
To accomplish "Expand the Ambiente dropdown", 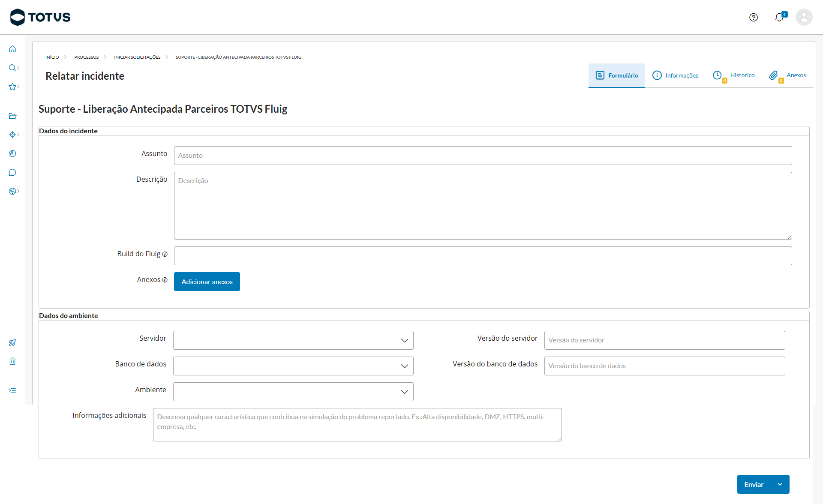I will tap(293, 392).
